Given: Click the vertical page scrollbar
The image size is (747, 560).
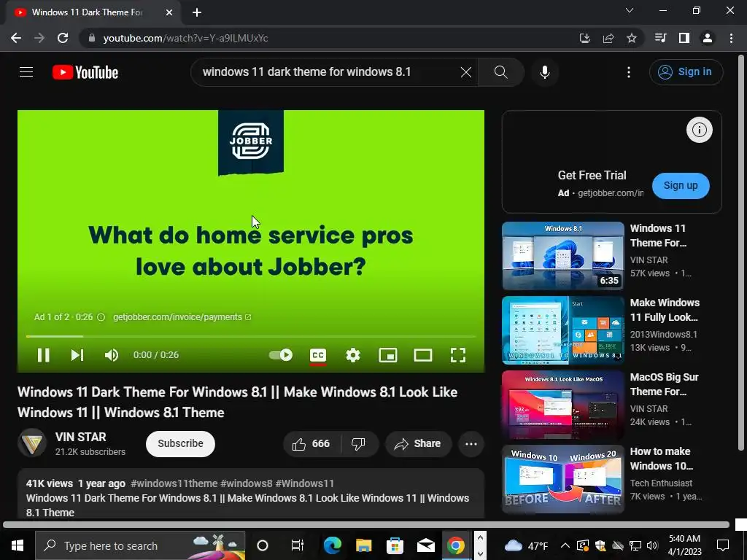Looking at the screenshot, I should (741, 252).
